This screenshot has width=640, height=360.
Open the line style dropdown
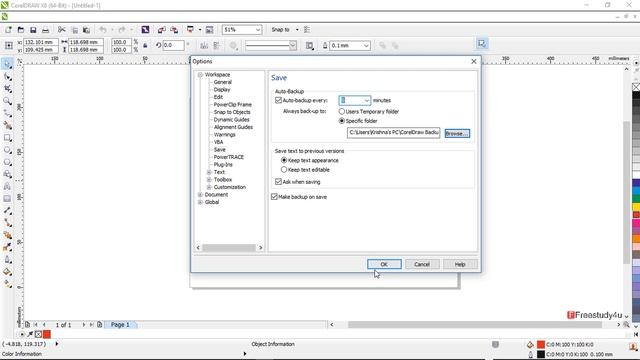[x=293, y=45]
